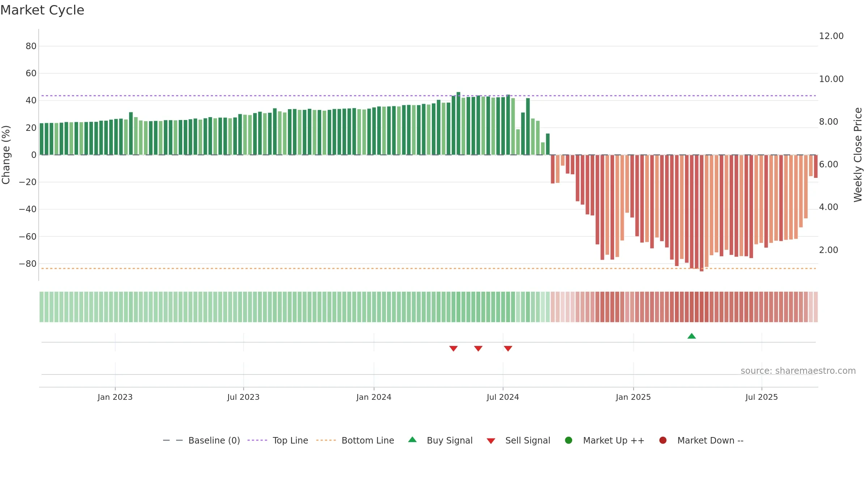Click the 'Baseline (0)' legend label
This screenshot has width=868, height=488.
(214, 441)
